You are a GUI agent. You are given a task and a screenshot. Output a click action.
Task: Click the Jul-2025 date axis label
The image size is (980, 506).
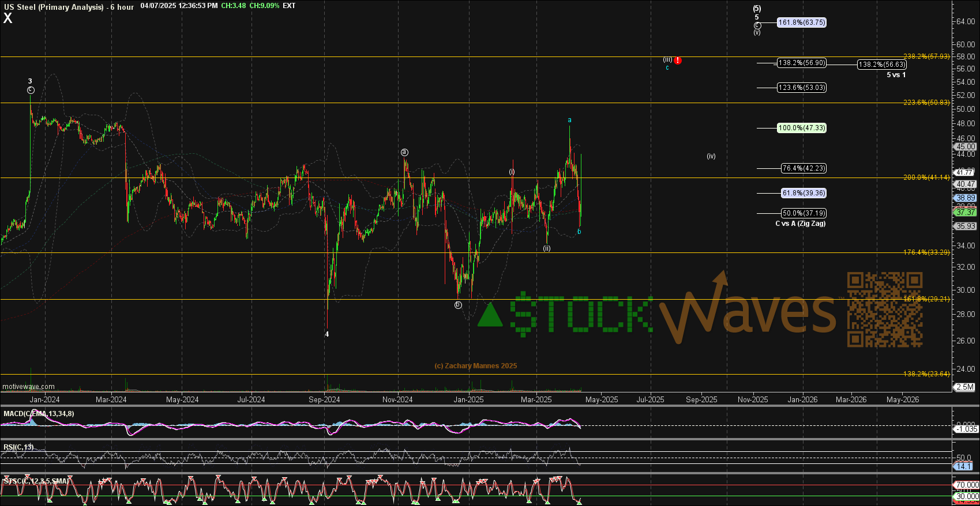[650, 399]
